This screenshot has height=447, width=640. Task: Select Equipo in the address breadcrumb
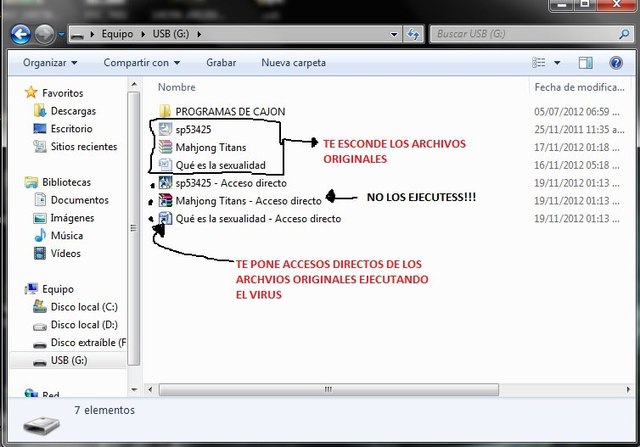click(x=118, y=34)
